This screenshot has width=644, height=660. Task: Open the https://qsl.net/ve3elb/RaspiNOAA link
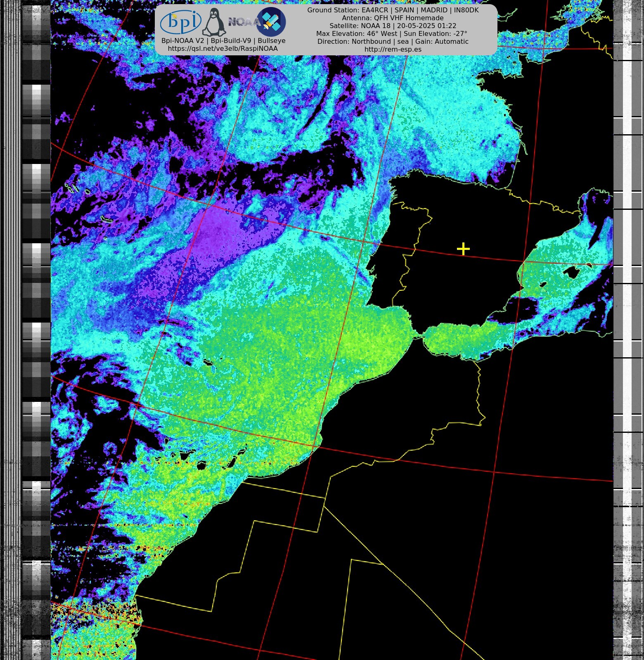223,49
